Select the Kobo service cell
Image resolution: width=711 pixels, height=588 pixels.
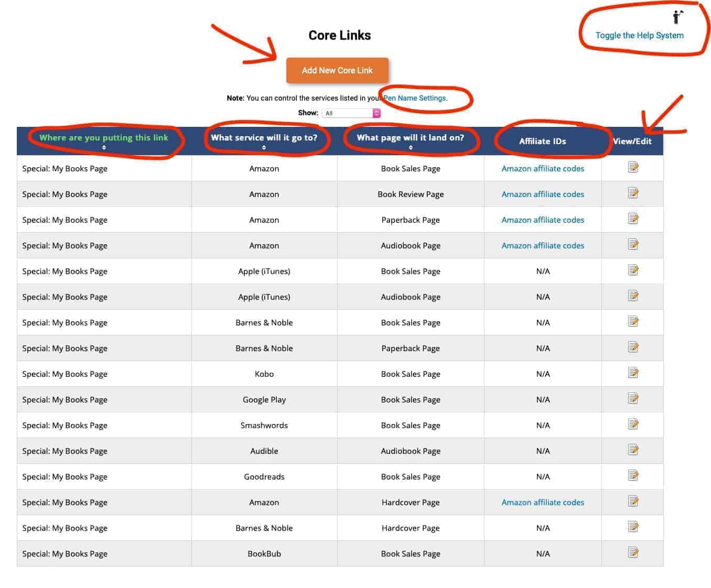click(x=264, y=374)
